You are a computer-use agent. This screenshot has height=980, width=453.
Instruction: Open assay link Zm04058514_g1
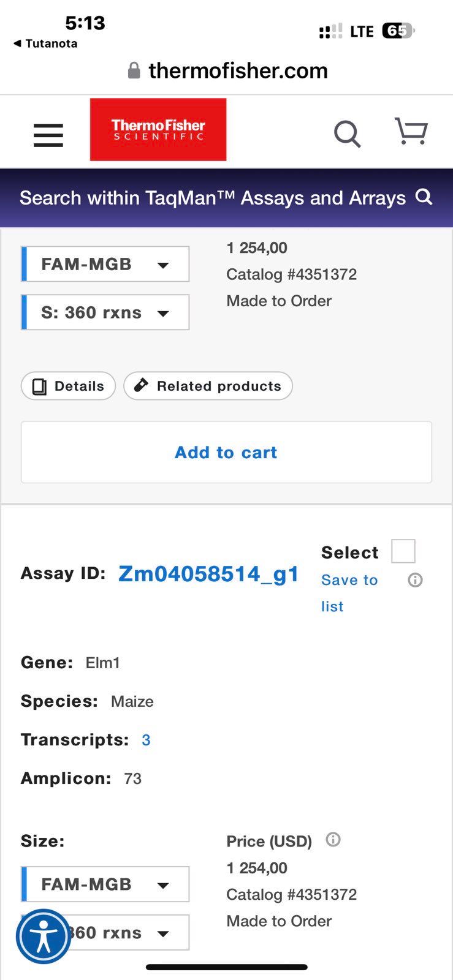(209, 574)
